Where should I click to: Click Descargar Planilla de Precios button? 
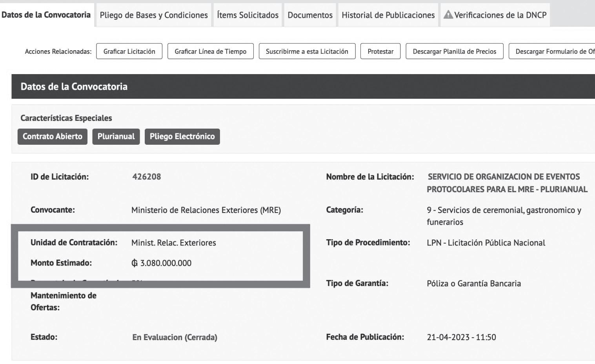[x=454, y=51]
